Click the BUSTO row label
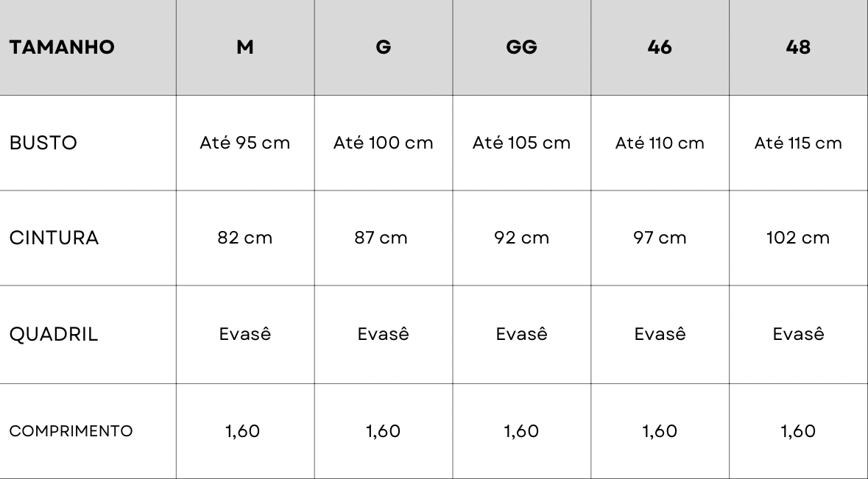Screen dimensions: 868x479 point(43,143)
